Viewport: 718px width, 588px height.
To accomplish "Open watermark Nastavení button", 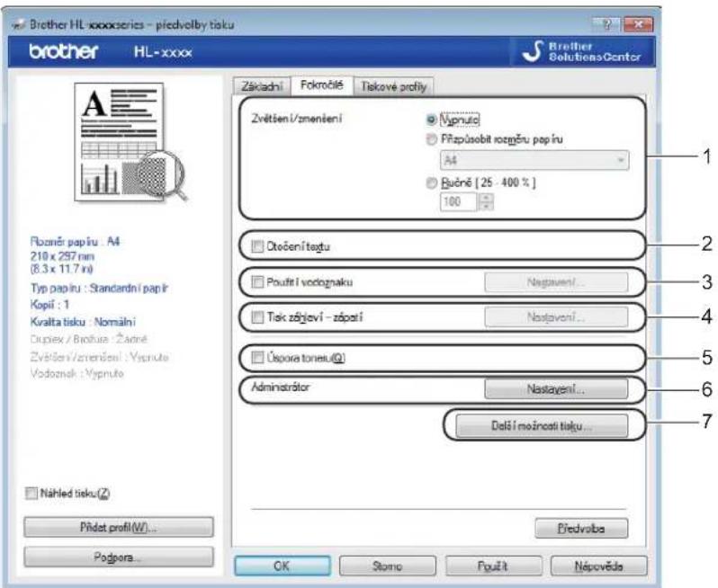I will (x=556, y=282).
